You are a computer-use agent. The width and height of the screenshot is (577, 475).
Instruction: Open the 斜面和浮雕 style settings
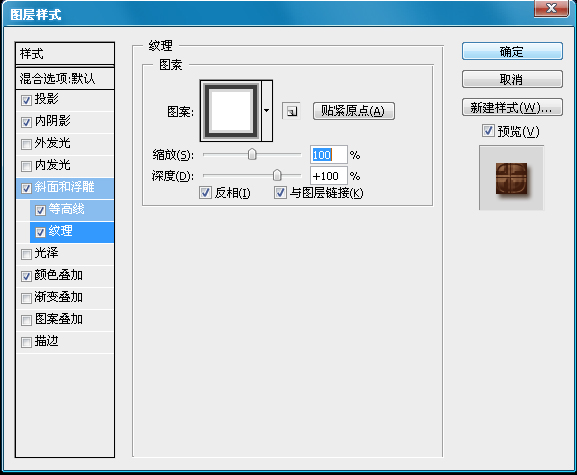point(64,187)
